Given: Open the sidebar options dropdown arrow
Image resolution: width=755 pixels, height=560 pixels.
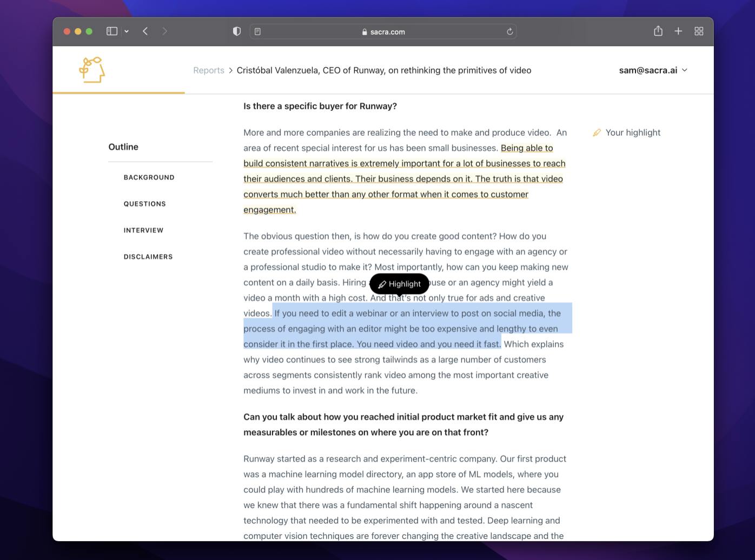Looking at the screenshot, I should [127, 31].
